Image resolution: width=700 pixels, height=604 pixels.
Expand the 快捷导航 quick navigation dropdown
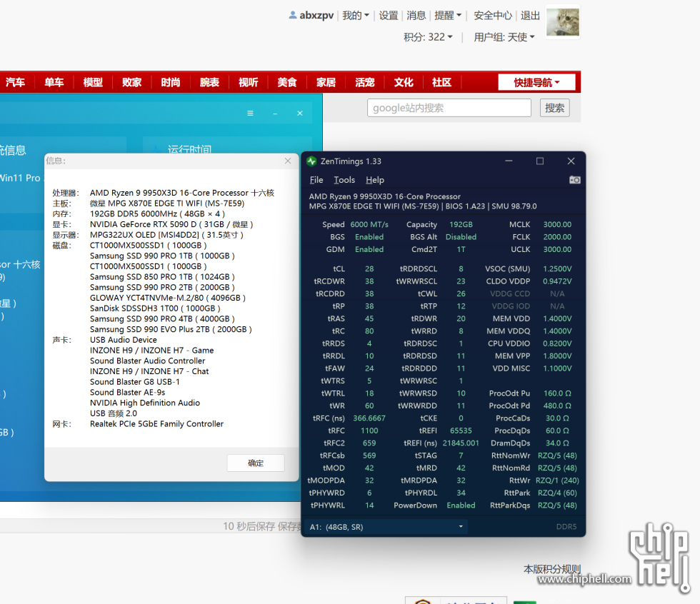pos(536,83)
